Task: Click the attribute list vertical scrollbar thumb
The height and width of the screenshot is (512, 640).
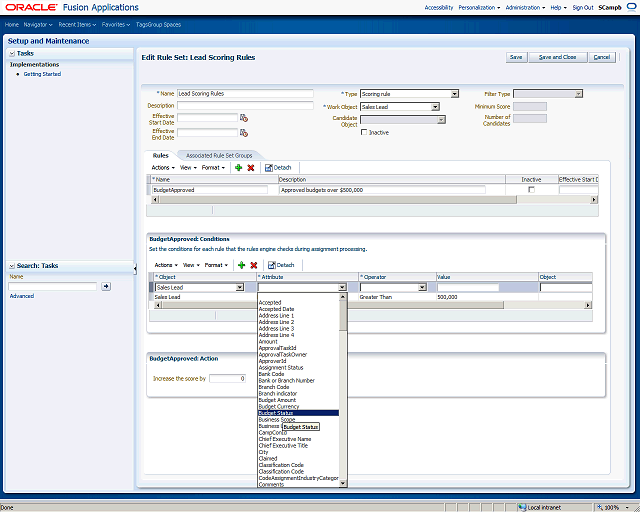Action: 343,316
